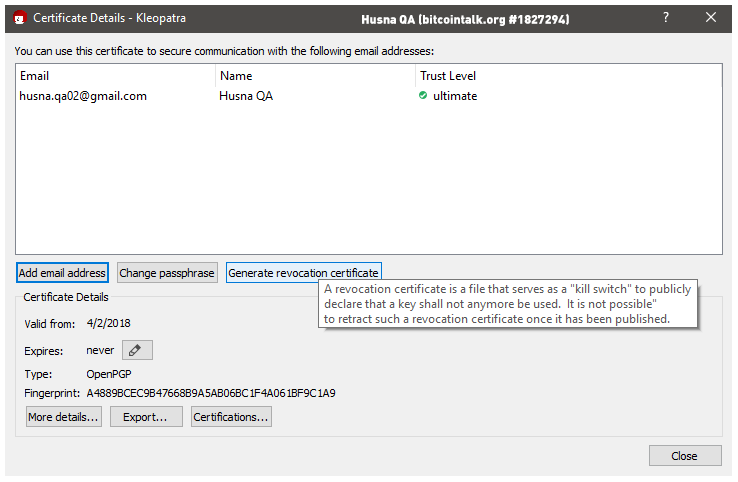Image resolution: width=738 pixels, height=482 pixels.
Task: Click the pencil icon to edit expiry date
Action: click(137, 350)
